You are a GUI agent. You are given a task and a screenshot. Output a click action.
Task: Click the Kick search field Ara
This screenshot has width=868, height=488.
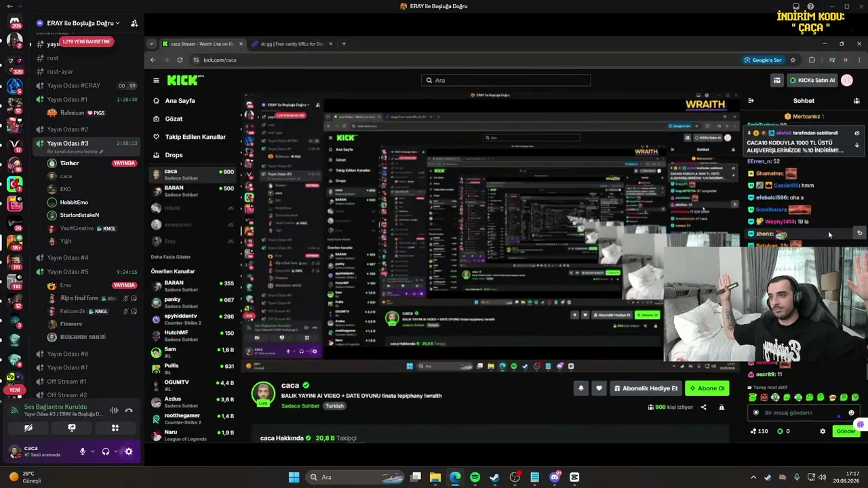click(506, 80)
